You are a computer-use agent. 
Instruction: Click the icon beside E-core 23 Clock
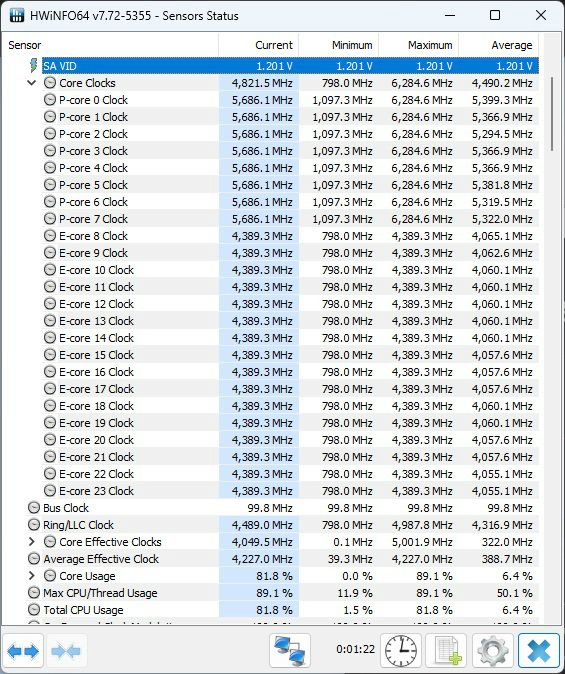pos(50,490)
